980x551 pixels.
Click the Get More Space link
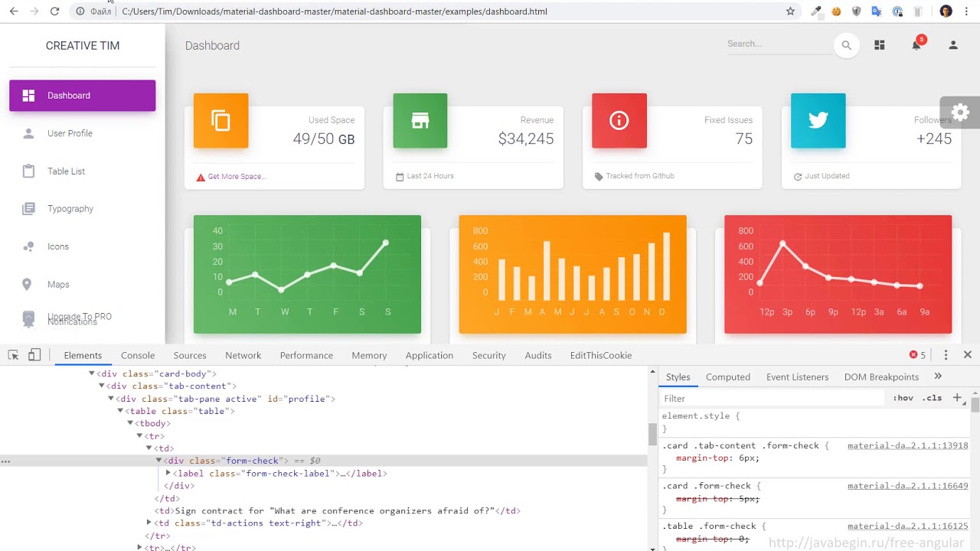(x=237, y=176)
